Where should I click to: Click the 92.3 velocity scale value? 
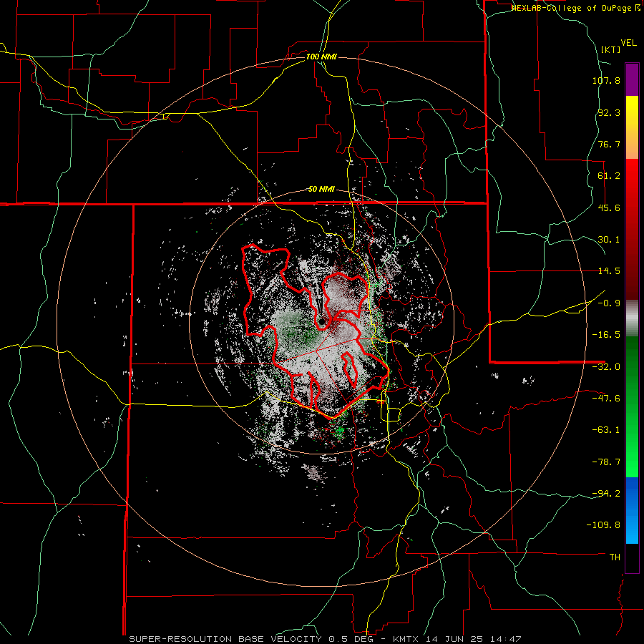(609, 112)
